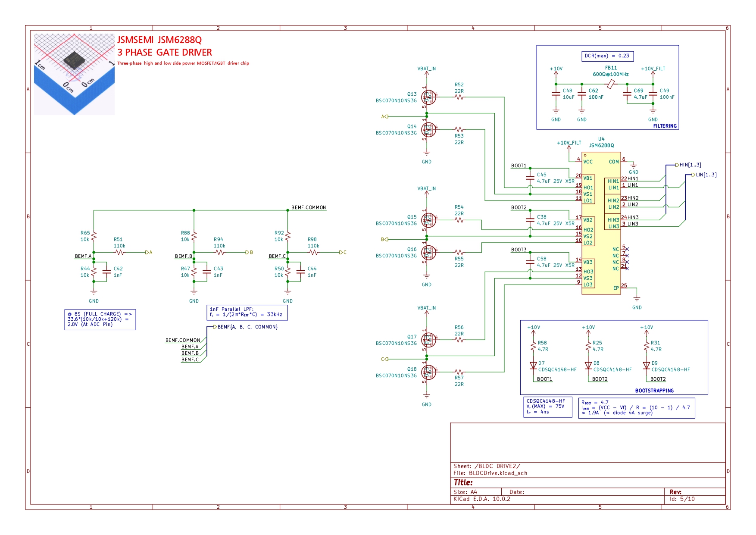Click the 'Three-phase high and low side' subtitle
Image resolution: width=756 pixels, height=535 pixels.
(183, 63)
